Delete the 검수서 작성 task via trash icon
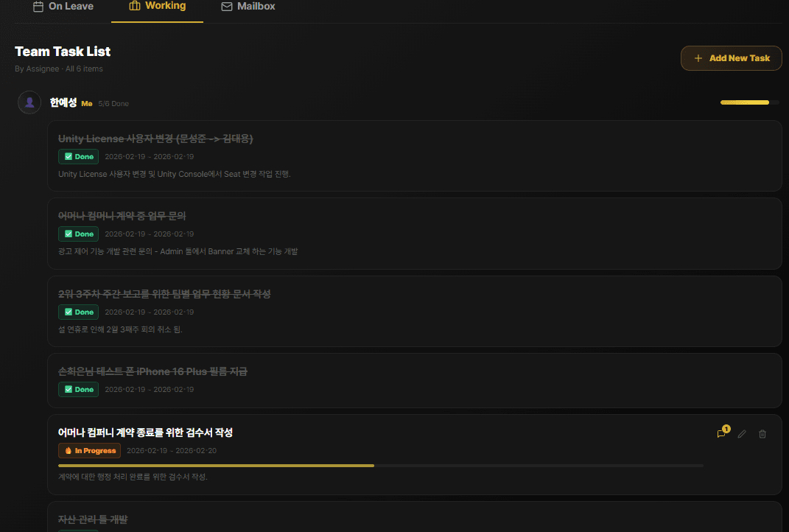The height and width of the screenshot is (532, 789). tap(762, 434)
